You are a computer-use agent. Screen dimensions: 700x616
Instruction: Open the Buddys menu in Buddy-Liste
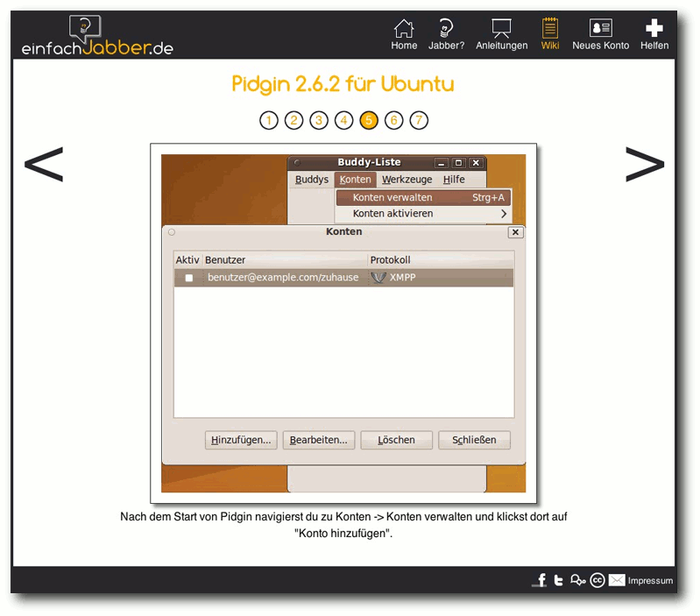pos(312,180)
